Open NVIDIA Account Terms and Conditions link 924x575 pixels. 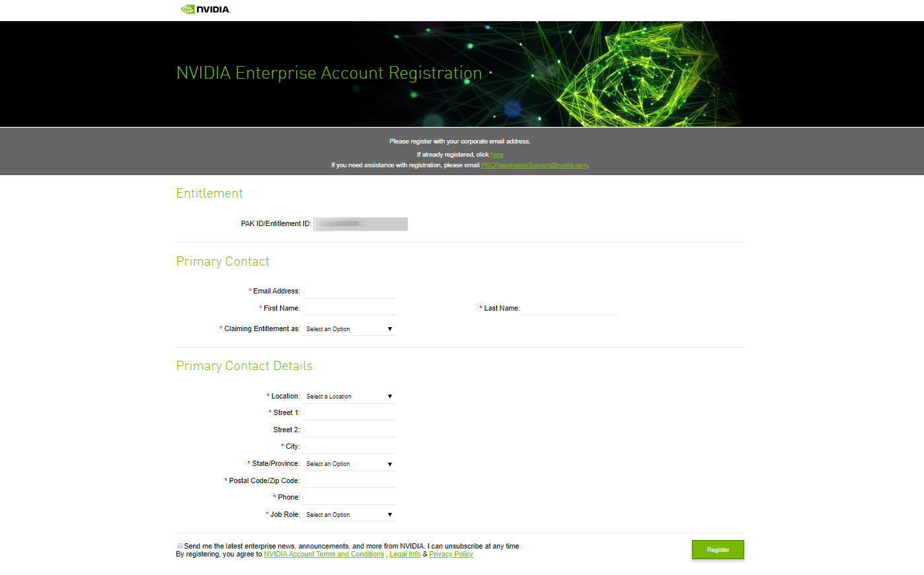[324, 555]
